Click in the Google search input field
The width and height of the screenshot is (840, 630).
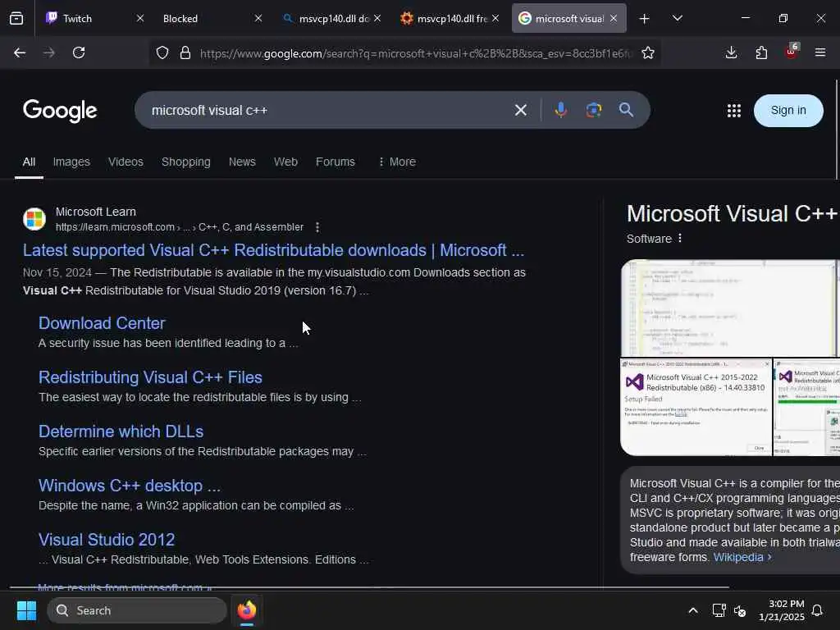pyautogui.click(x=326, y=111)
